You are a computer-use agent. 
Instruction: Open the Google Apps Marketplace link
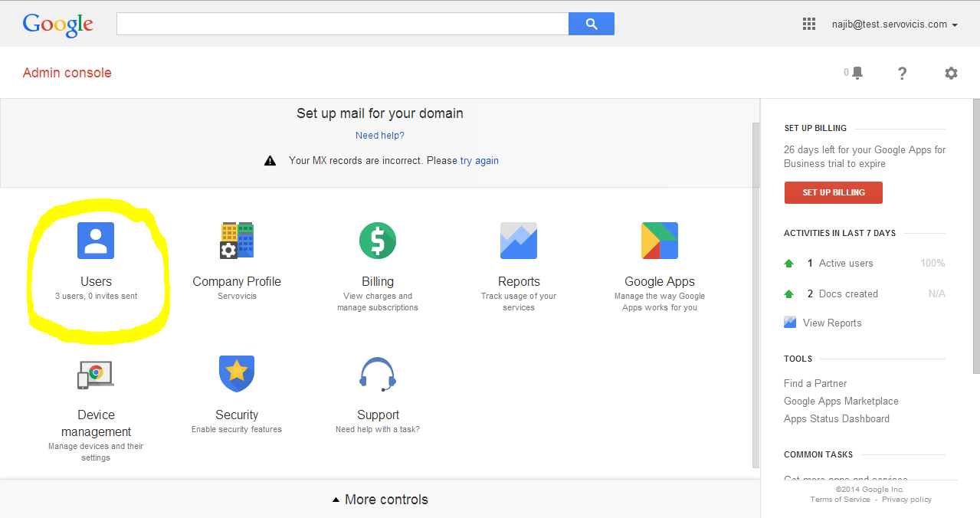841,401
